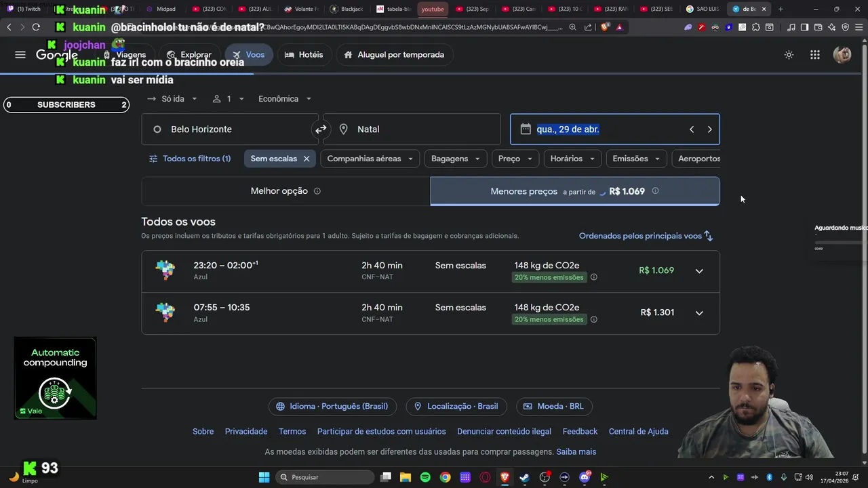This screenshot has height=488, width=868.
Task: Open the Companhias aéreas filter dropdown
Action: 370,159
